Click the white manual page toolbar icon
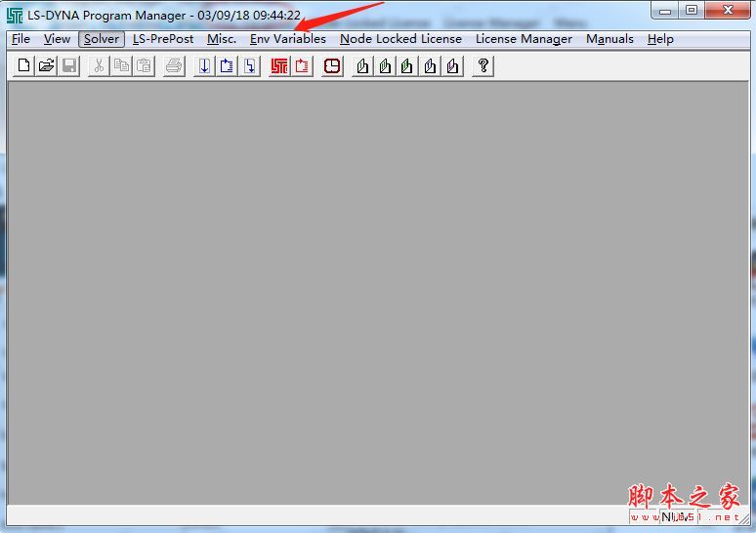 [x=362, y=65]
